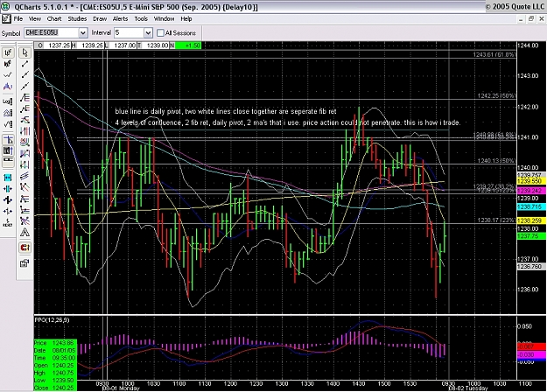Select the arrow pointer tool

click(25, 52)
